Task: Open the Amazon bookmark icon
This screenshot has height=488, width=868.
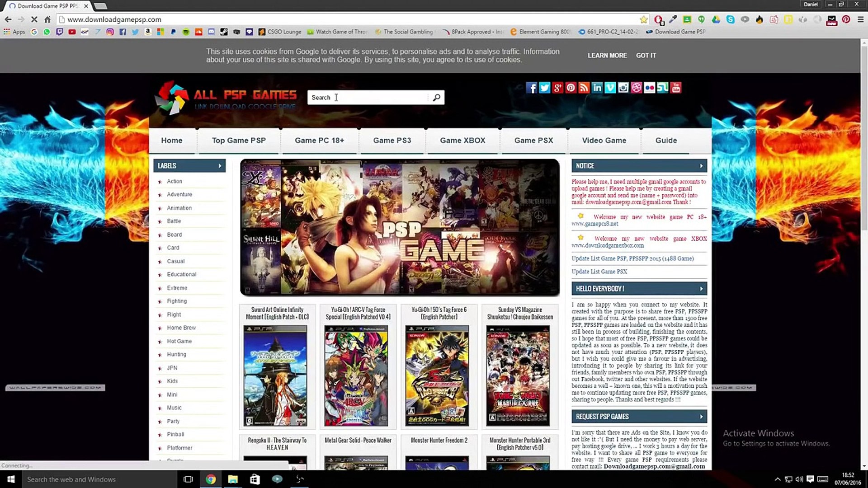Action: click(x=148, y=32)
